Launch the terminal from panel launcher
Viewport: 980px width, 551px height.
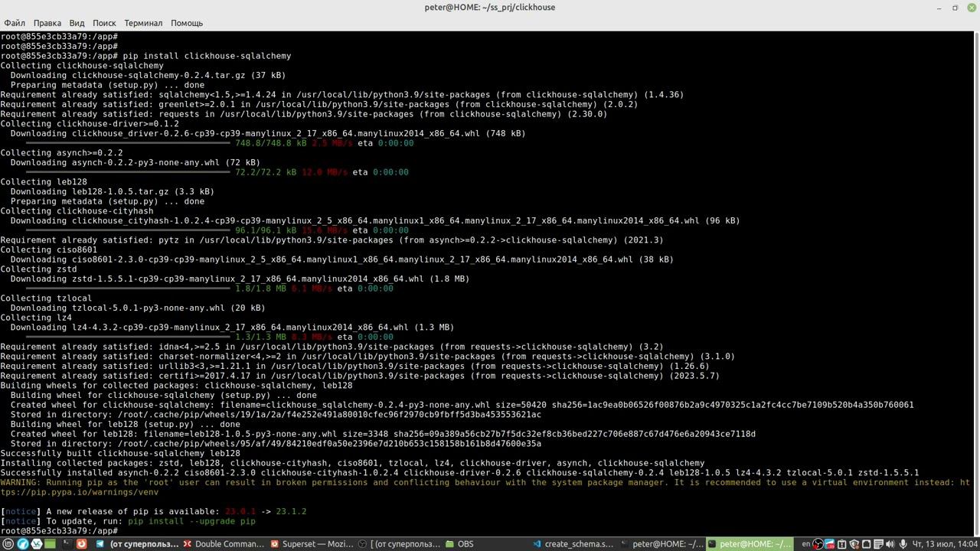click(67, 543)
